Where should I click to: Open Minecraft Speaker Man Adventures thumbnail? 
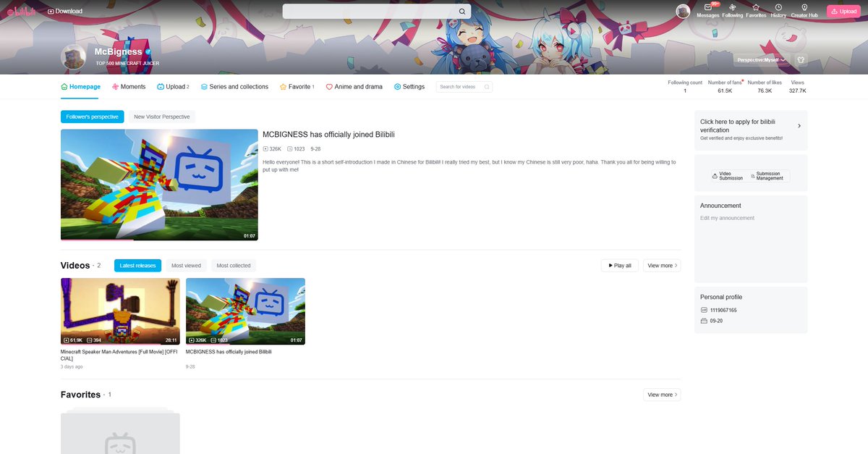click(120, 311)
